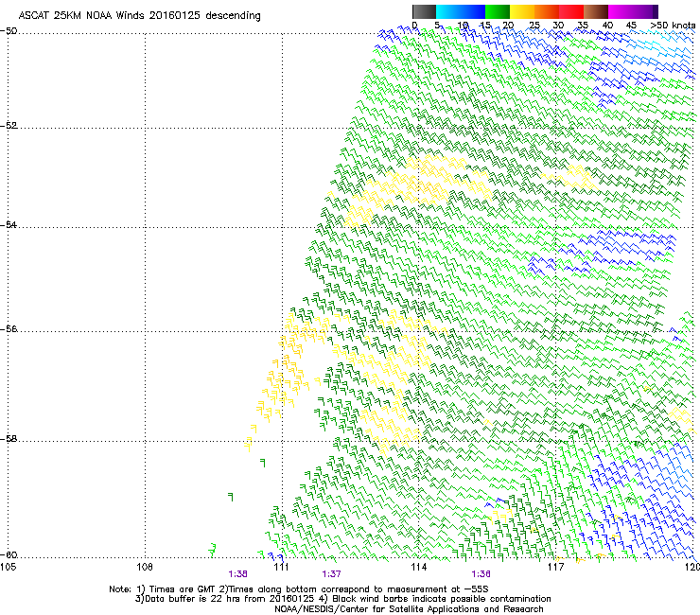700x615 pixels.
Task: Click the NOAA/NESDIS Center credit line
Action: (409, 609)
